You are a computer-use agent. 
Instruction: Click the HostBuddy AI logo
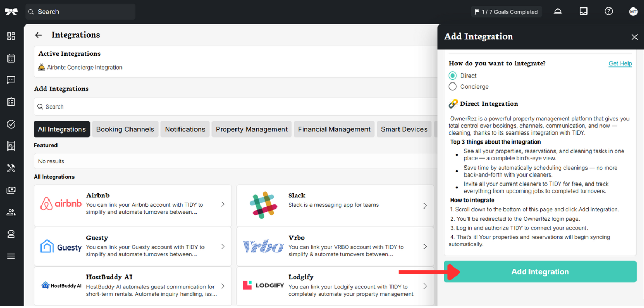(62, 286)
